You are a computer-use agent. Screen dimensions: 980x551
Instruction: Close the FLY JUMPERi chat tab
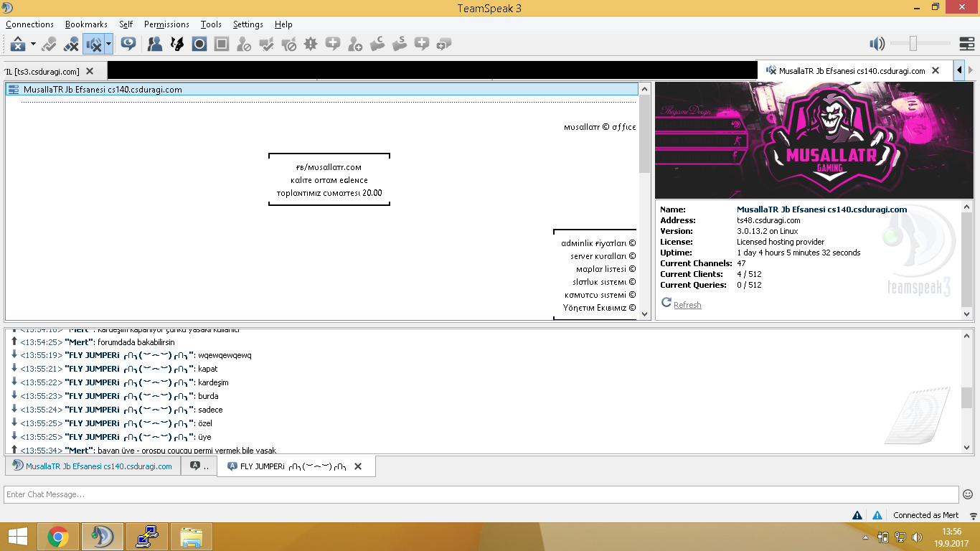tap(358, 466)
